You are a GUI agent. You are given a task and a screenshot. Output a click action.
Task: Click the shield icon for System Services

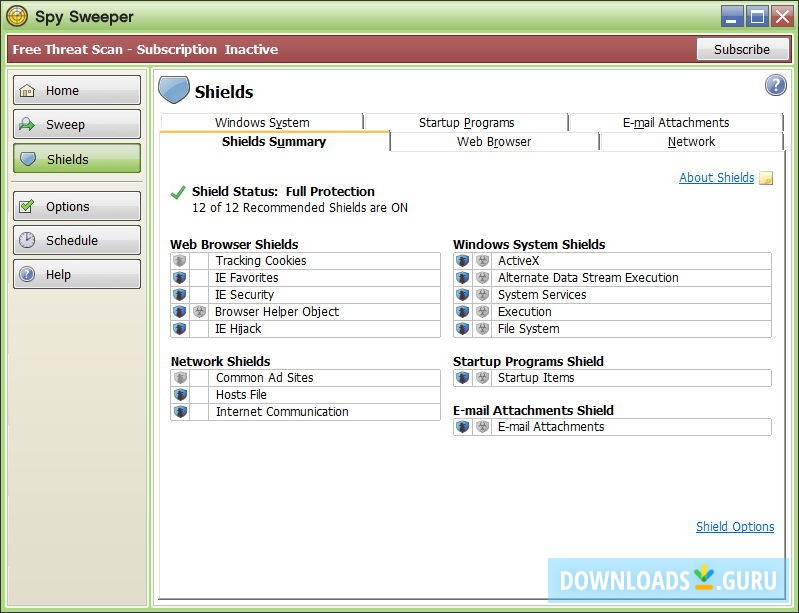462,295
